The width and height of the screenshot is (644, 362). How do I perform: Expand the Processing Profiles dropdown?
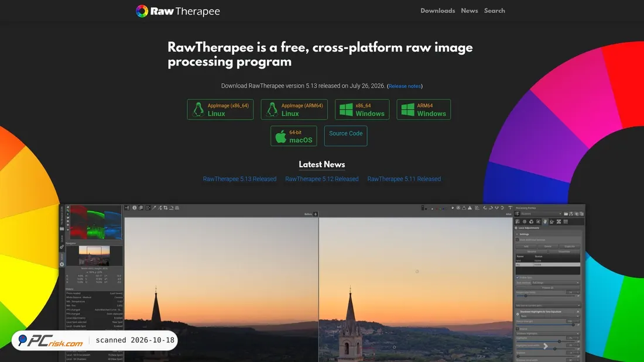[x=542, y=214]
